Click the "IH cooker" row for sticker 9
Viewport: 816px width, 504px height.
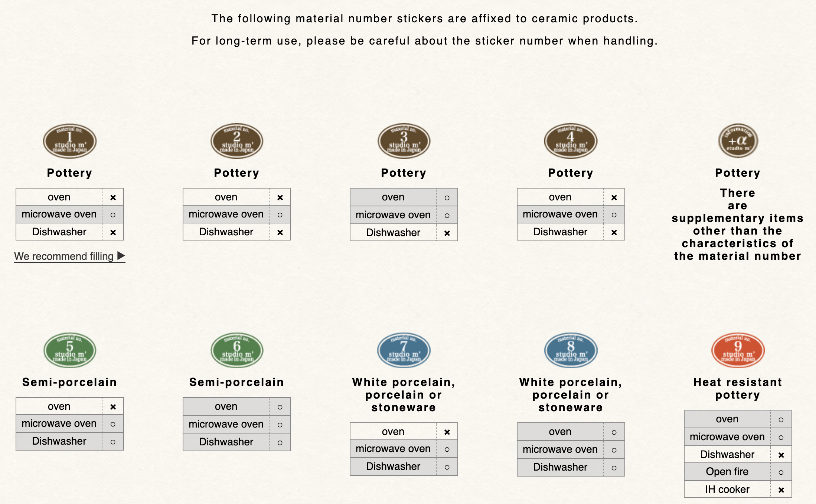pos(727,490)
